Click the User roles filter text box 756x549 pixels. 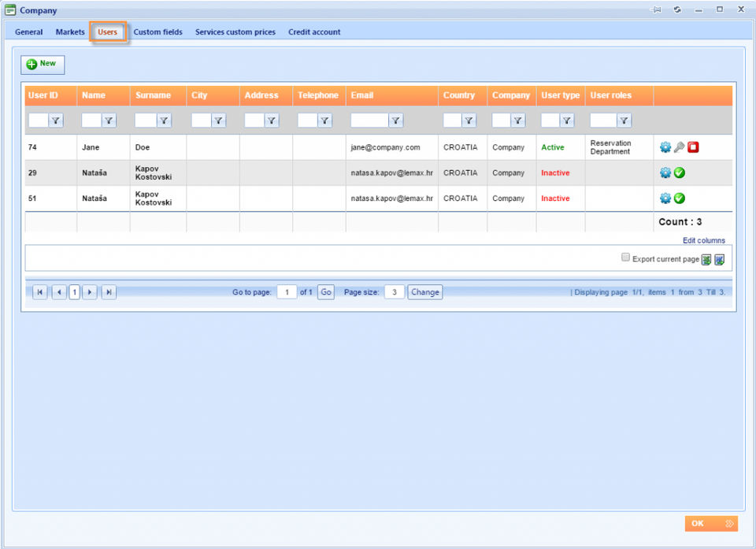pyautogui.click(x=603, y=121)
